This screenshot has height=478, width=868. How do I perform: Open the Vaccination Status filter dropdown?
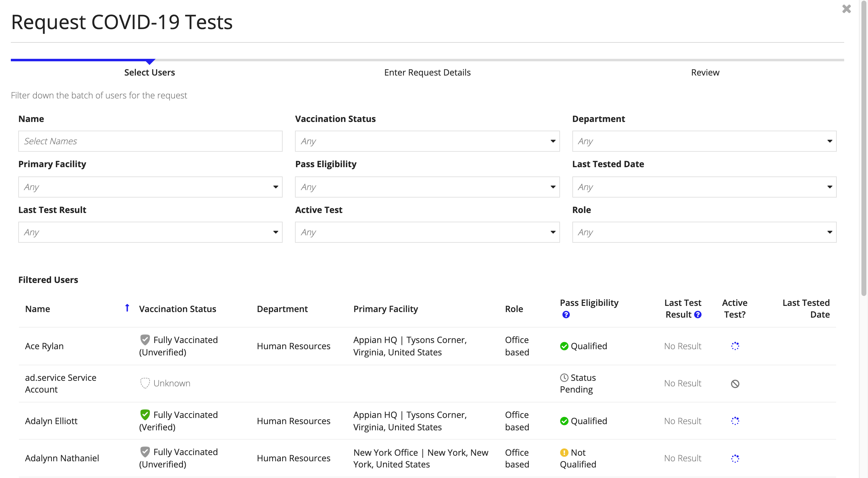click(427, 141)
